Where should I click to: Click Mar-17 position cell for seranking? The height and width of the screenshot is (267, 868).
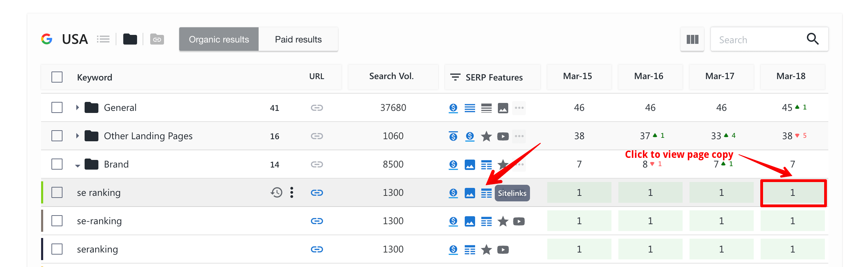(x=722, y=249)
